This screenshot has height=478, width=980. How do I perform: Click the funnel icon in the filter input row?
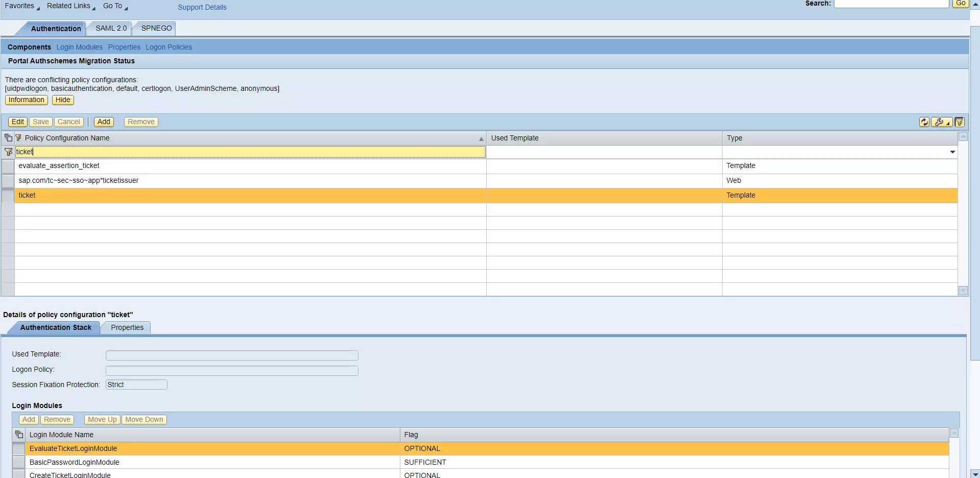point(8,152)
